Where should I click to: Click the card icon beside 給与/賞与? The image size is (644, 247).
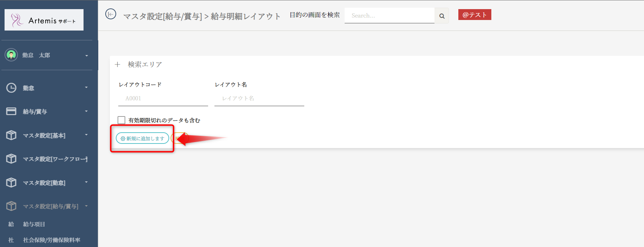[x=11, y=111]
